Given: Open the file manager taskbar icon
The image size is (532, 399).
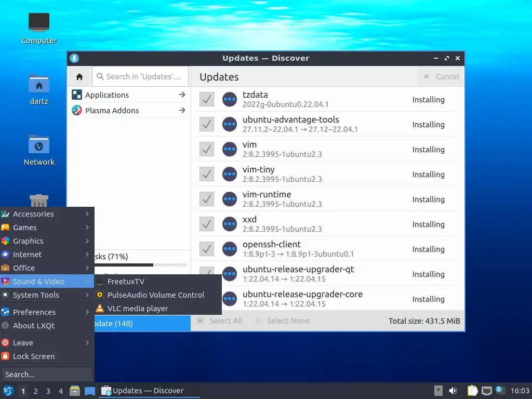Looking at the screenshot, I should tap(75, 391).
